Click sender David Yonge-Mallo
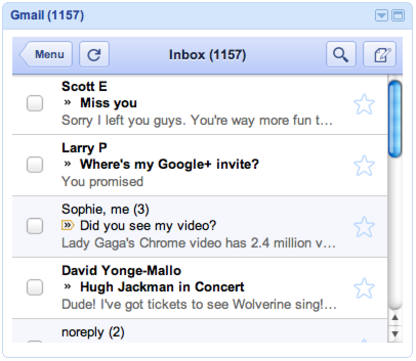416x361 pixels. pos(121,271)
